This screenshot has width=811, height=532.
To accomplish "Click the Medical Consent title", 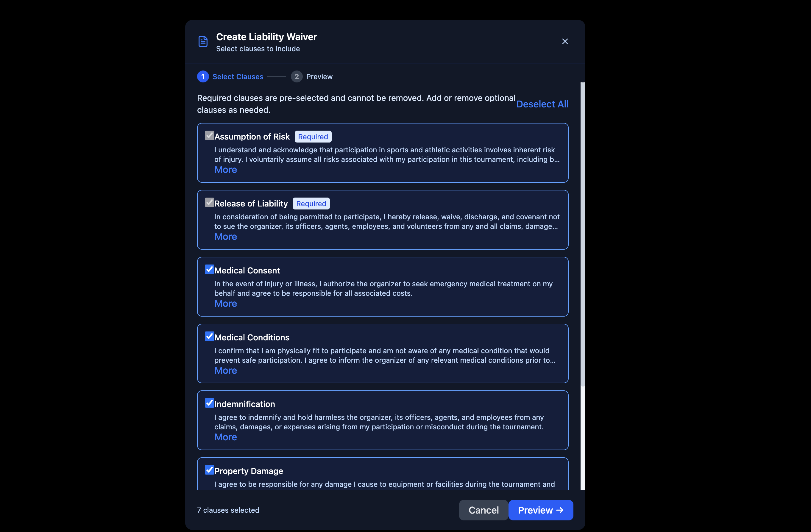I will [x=247, y=271].
